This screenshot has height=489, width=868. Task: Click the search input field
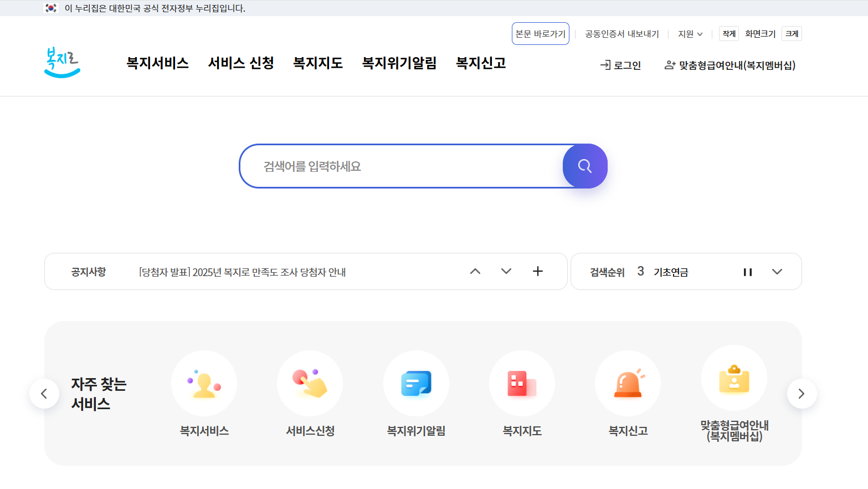(399, 166)
